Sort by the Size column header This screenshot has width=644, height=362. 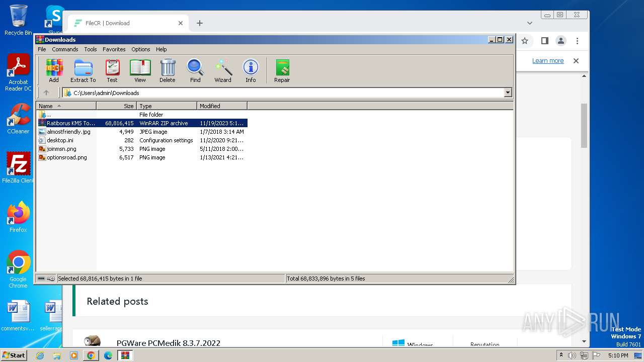(x=116, y=106)
